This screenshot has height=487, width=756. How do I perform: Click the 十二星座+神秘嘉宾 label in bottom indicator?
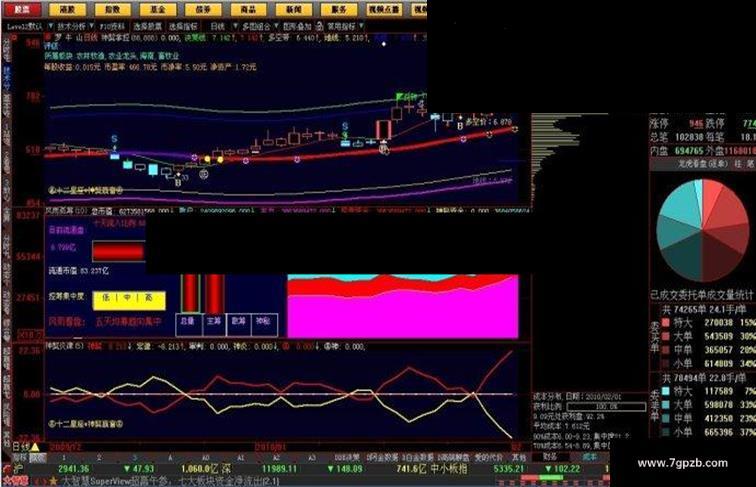86,424
